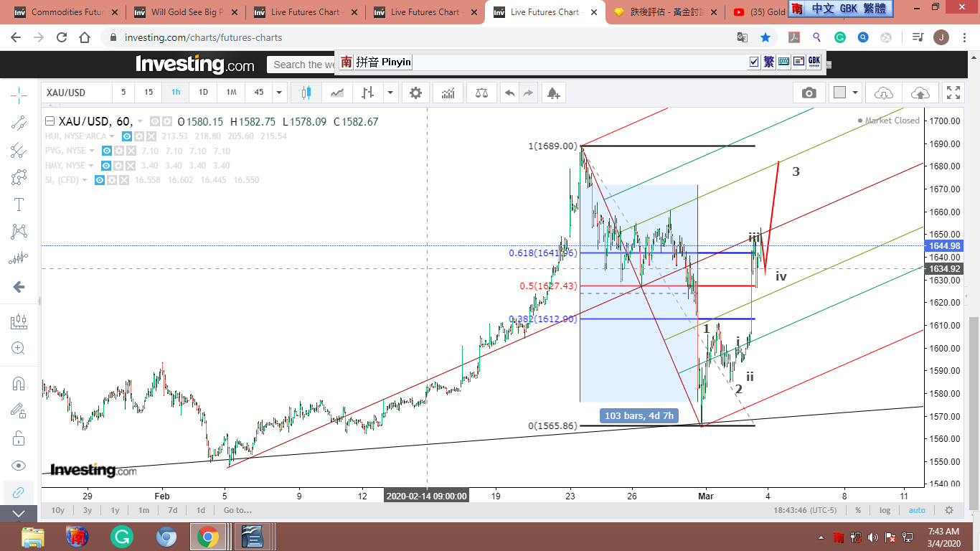Open the bar style dropdown arrow
Viewport: 980px width, 551px height.
390,93
